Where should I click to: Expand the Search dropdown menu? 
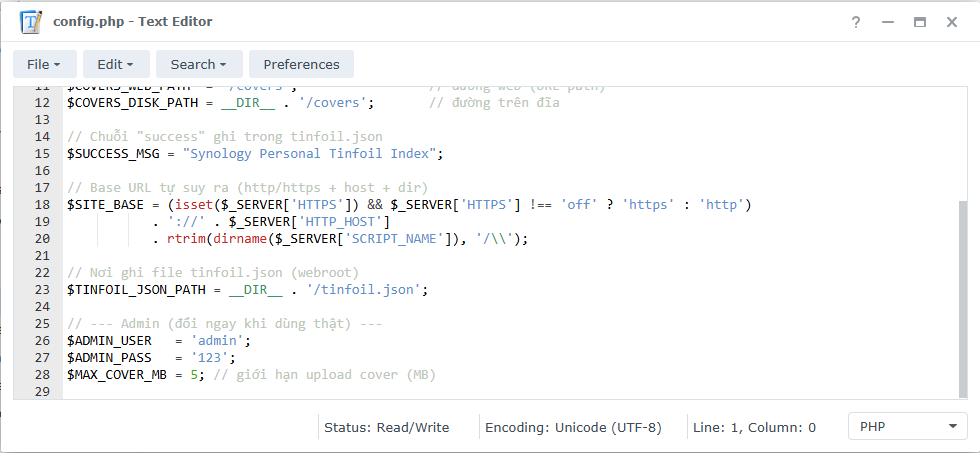199,64
